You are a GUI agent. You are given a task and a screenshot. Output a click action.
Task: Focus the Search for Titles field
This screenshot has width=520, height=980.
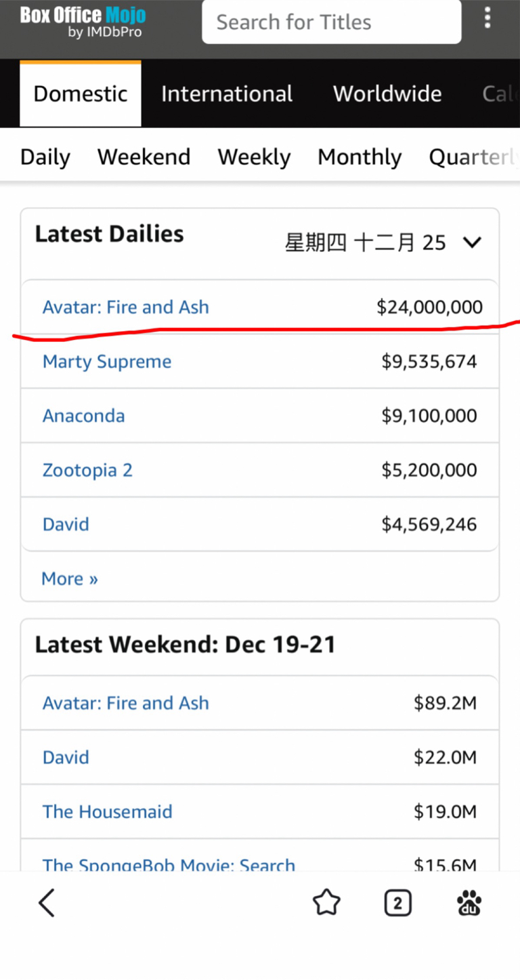332,22
